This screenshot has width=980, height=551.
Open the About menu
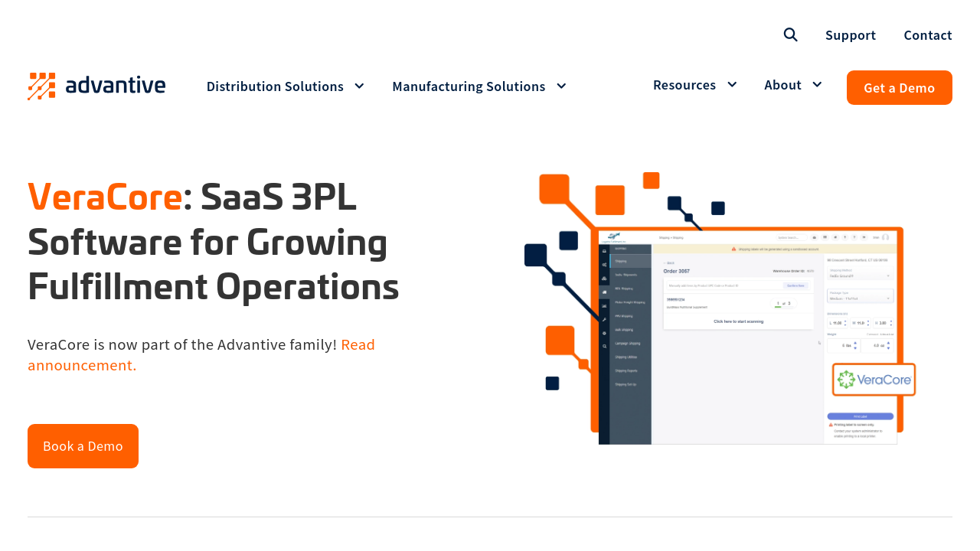[782, 85]
